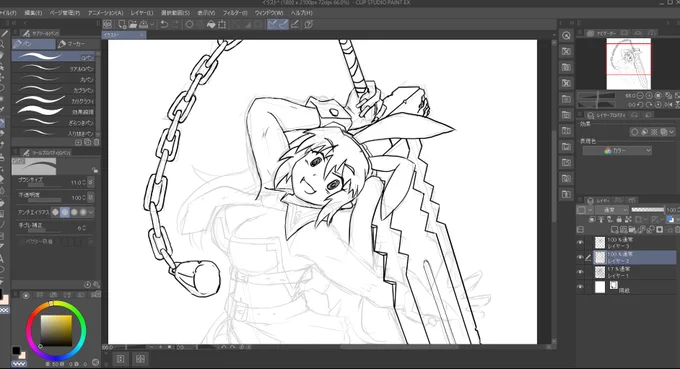This screenshot has height=369, width=680.
Task: Select the リアルGペン brush
Action: pyautogui.click(x=53, y=68)
